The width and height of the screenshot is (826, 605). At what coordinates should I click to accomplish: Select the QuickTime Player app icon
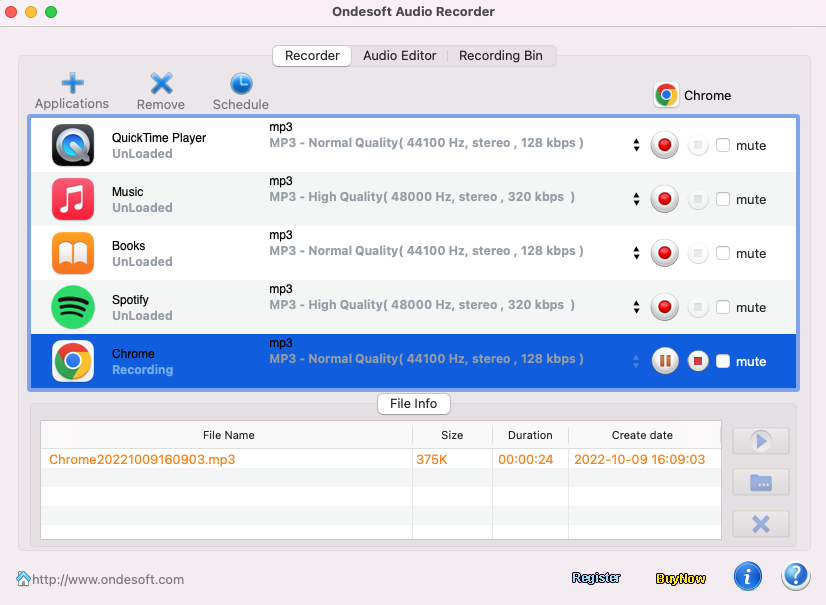pos(73,145)
